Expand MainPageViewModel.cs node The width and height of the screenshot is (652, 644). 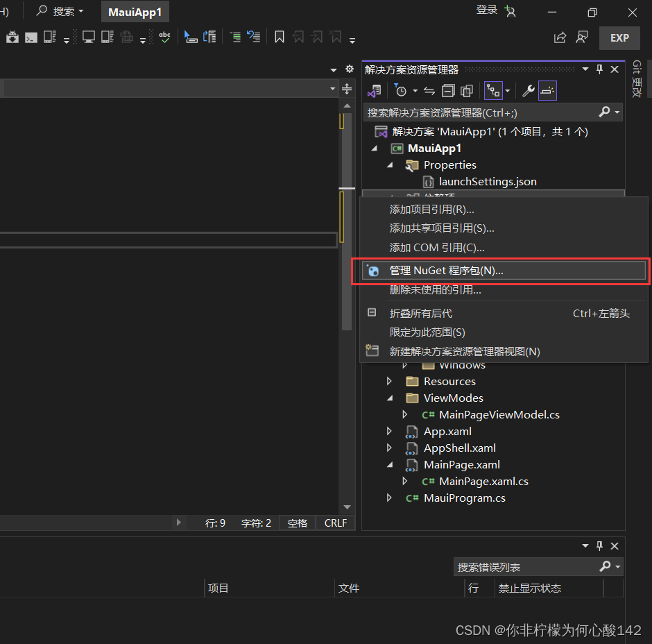(x=404, y=414)
